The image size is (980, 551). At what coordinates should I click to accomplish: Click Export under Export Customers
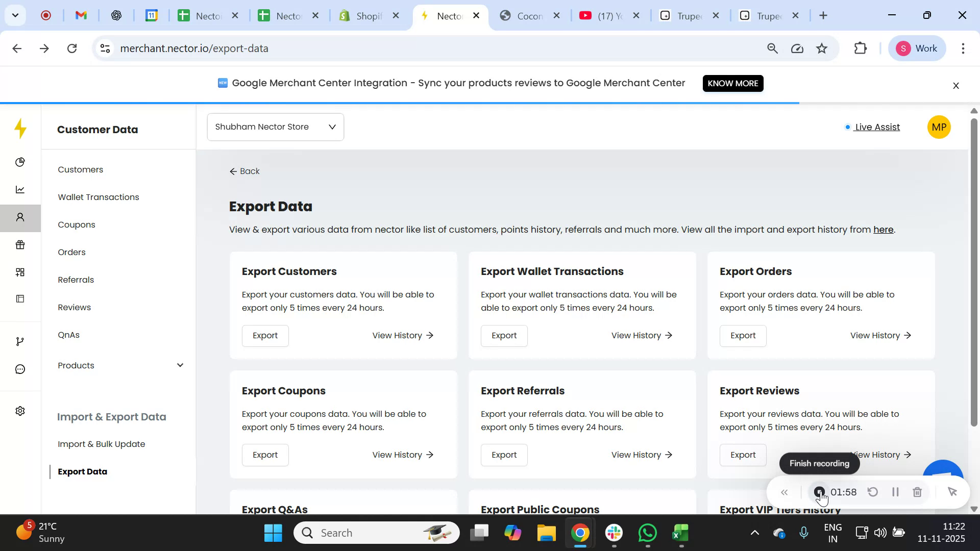pos(265,336)
